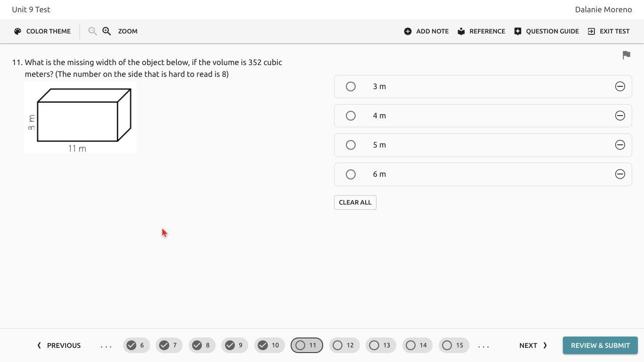The height and width of the screenshot is (362, 644).
Task: Eliminate the 6 m answer choice
Action: click(620, 174)
